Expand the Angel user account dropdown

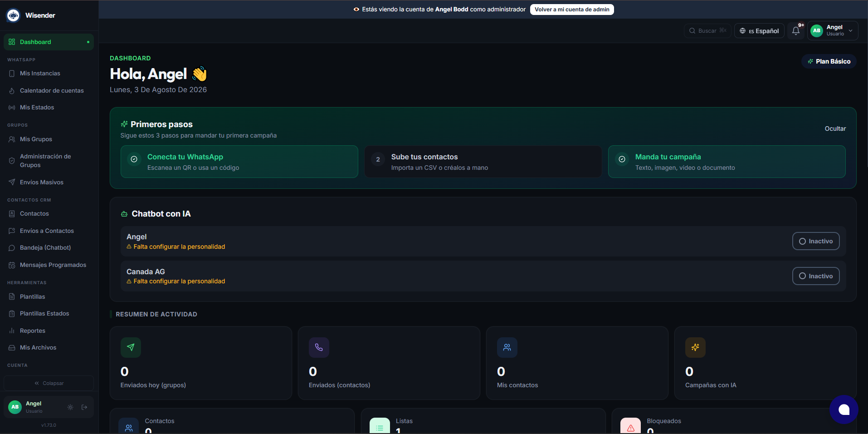tap(833, 31)
